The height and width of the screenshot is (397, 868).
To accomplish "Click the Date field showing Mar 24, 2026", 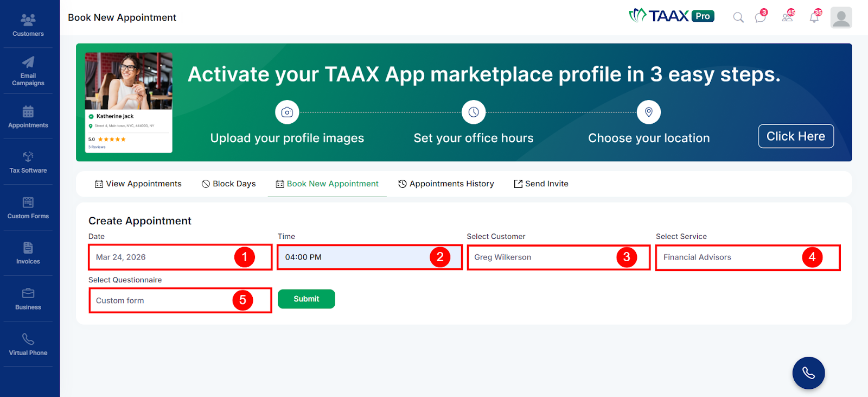I will pos(180,257).
